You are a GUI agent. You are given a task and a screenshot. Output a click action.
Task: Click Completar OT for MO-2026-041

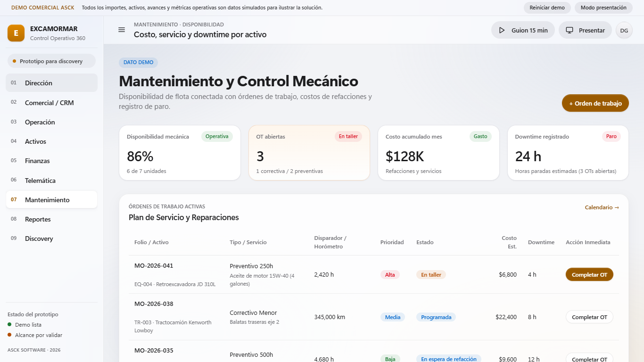pyautogui.click(x=589, y=275)
